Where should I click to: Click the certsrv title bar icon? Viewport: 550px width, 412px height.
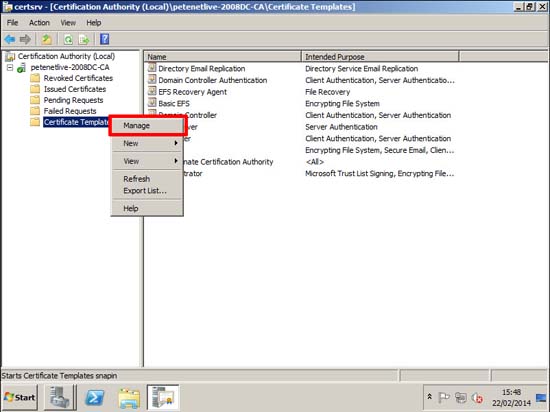click(x=7, y=6)
